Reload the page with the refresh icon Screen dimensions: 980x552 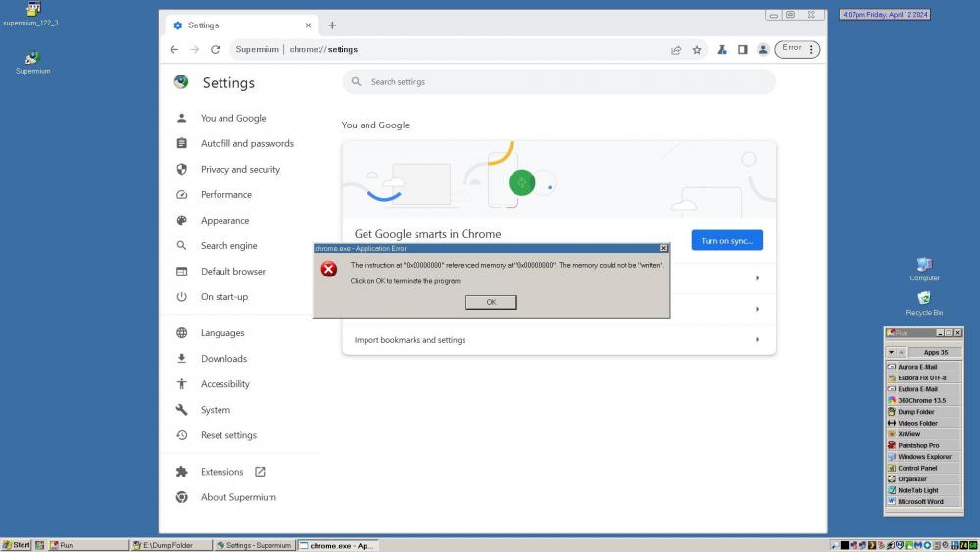(x=216, y=49)
